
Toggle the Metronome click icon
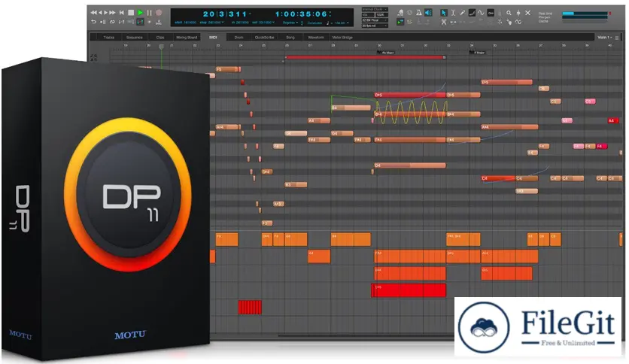pyautogui.click(x=419, y=13)
